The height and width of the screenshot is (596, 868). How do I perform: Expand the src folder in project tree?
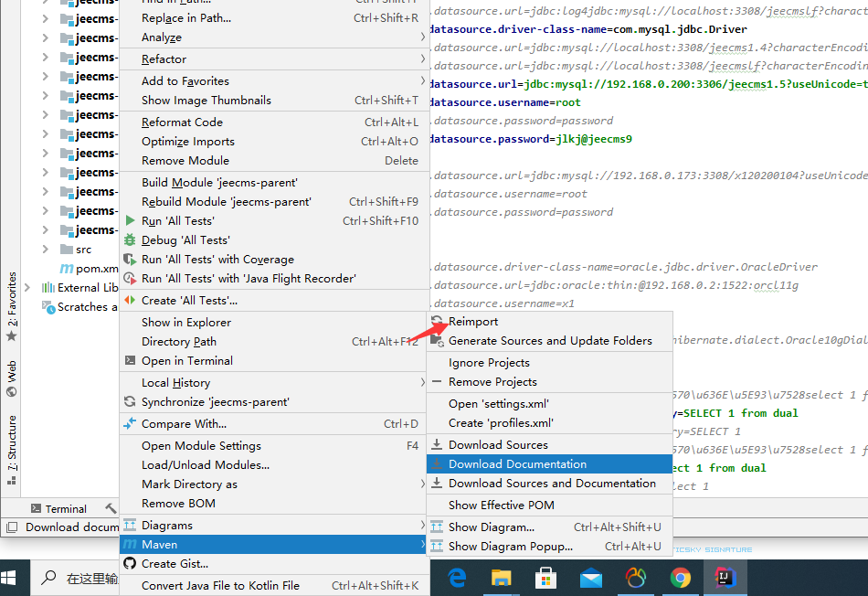(x=46, y=250)
